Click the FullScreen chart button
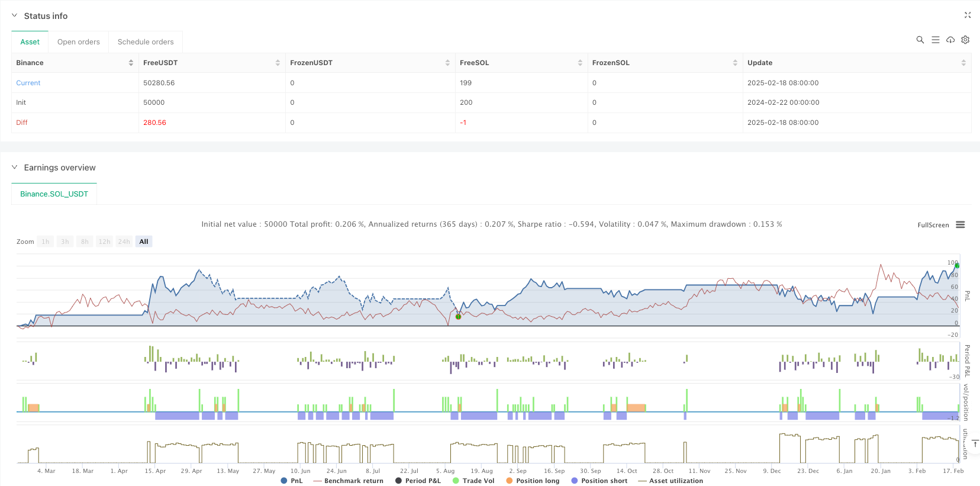This screenshot has width=980, height=486. [x=933, y=225]
